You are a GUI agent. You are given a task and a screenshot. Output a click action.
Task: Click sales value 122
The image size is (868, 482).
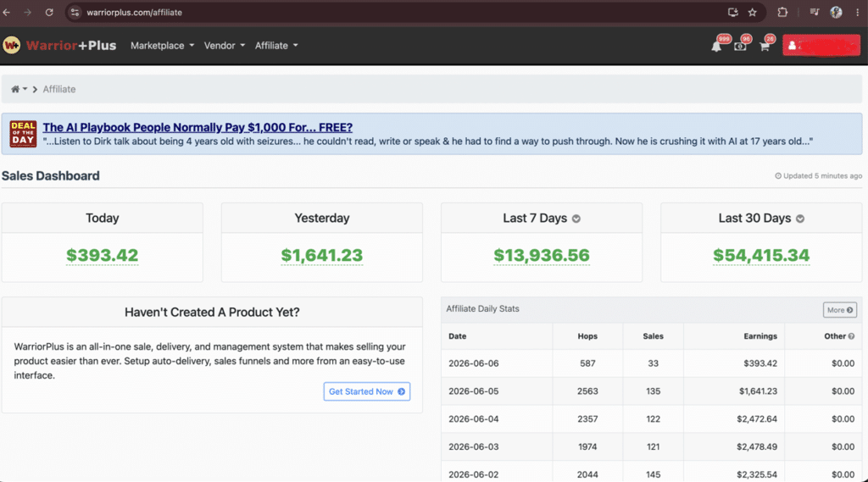pyautogui.click(x=654, y=419)
